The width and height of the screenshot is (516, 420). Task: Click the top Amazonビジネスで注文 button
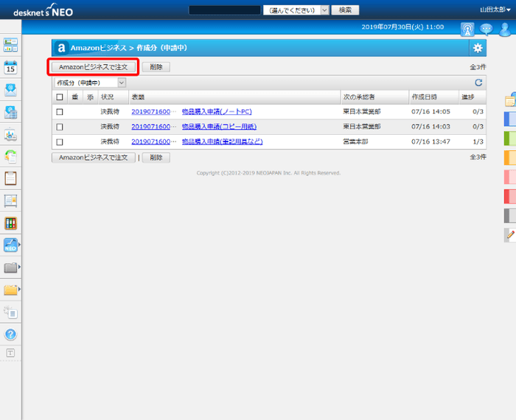click(x=94, y=67)
